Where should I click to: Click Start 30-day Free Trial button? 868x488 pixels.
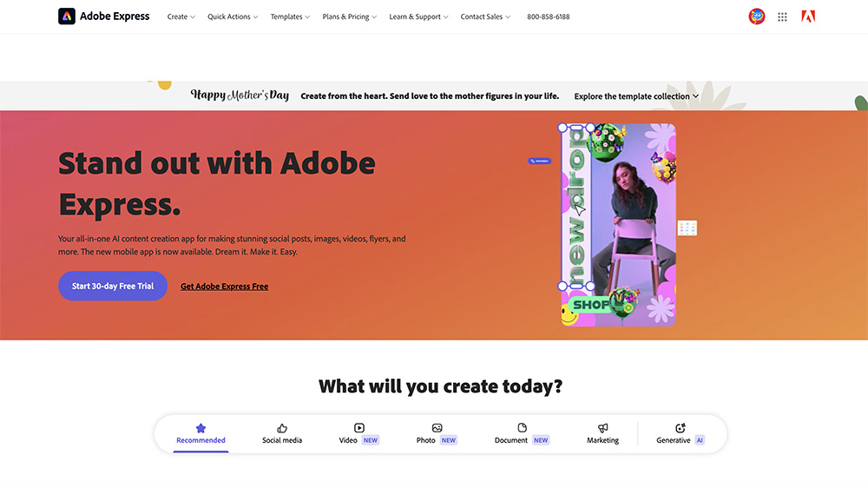(x=113, y=286)
